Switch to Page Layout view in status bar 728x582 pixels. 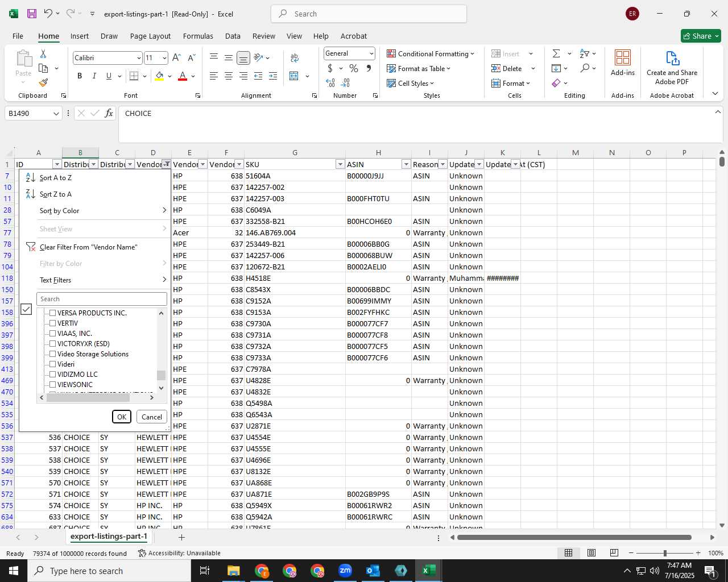click(x=591, y=553)
